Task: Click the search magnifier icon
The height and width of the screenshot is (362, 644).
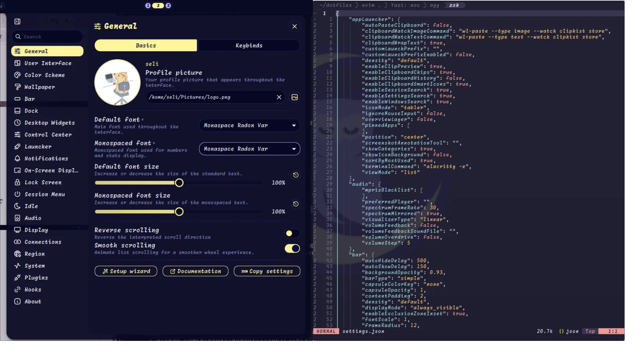Action: [x=18, y=37]
